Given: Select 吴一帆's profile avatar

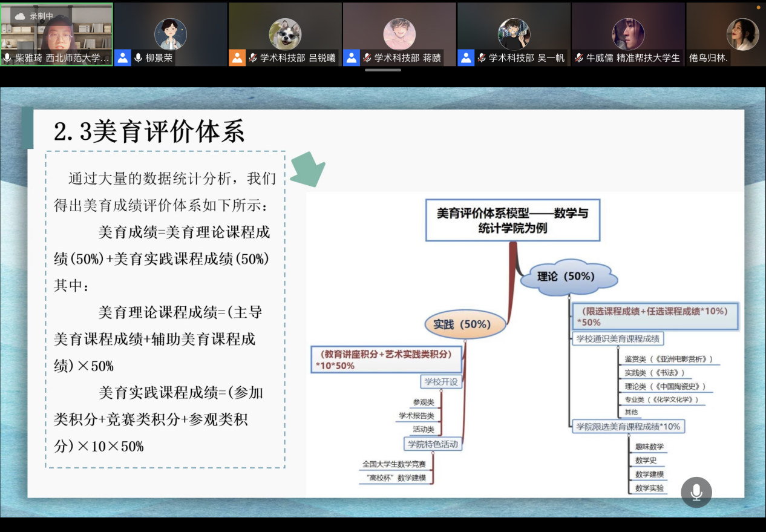Looking at the screenshot, I should [x=514, y=34].
